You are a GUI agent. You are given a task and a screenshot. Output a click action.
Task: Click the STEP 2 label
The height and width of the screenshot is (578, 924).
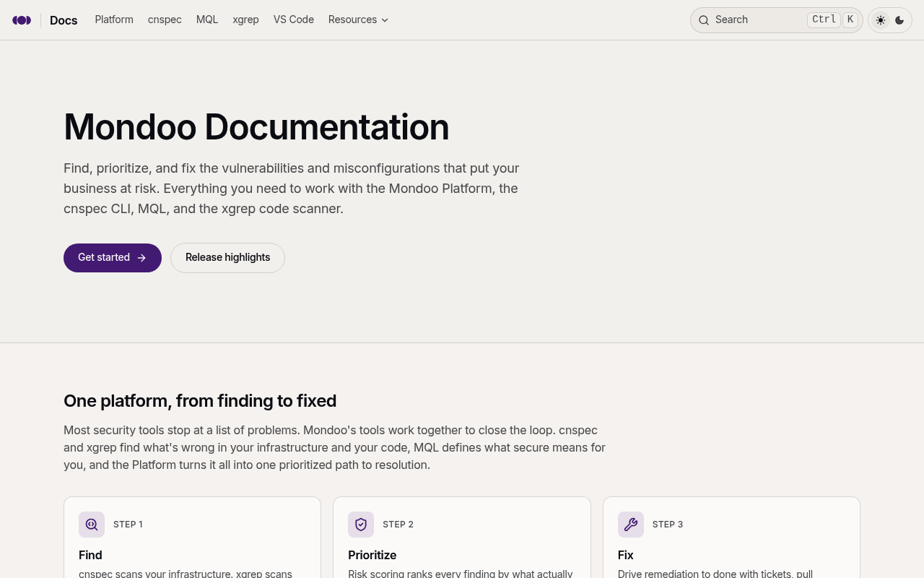[398, 525]
